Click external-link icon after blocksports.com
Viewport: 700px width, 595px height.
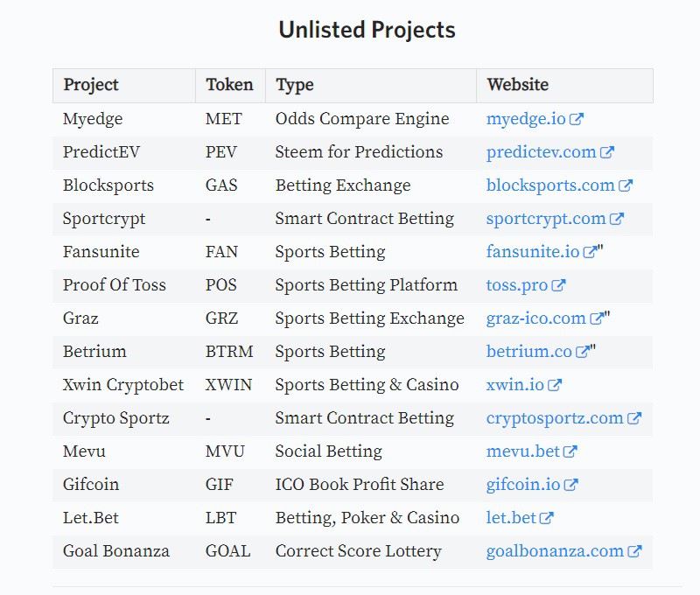(x=626, y=185)
